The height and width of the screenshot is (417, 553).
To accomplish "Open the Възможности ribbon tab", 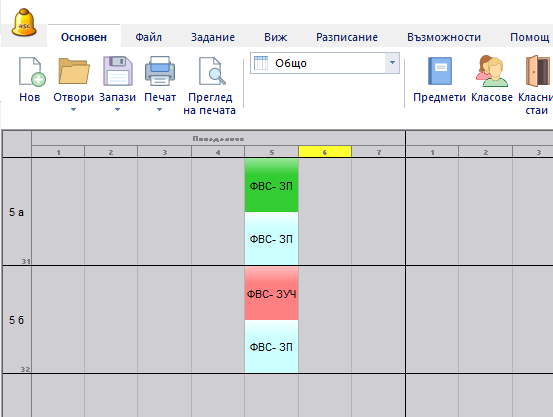I will tap(444, 37).
